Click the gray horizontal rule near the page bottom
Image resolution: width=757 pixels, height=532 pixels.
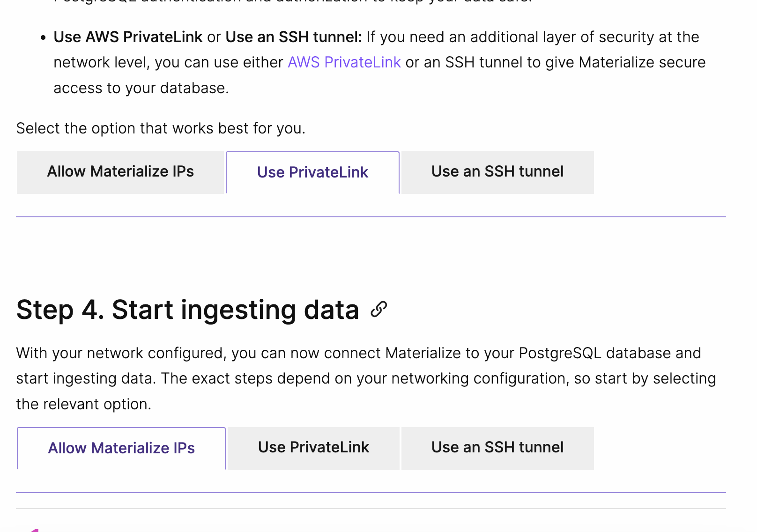[371, 509]
